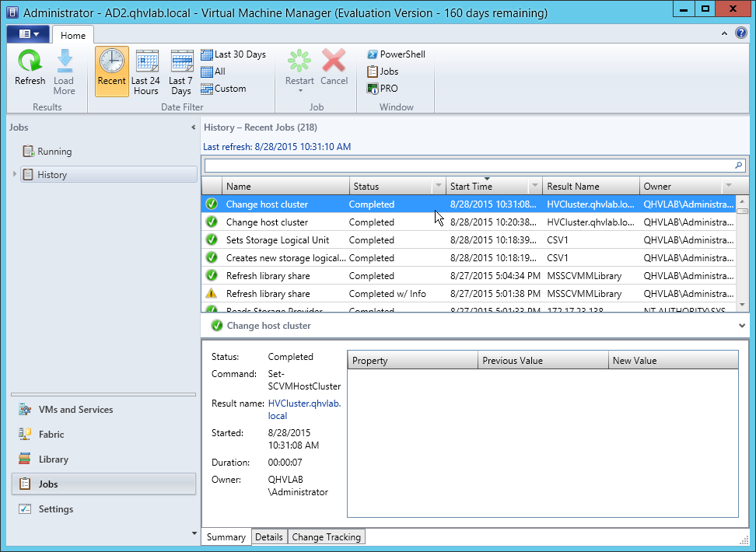Select the Running jobs node

click(x=47, y=152)
